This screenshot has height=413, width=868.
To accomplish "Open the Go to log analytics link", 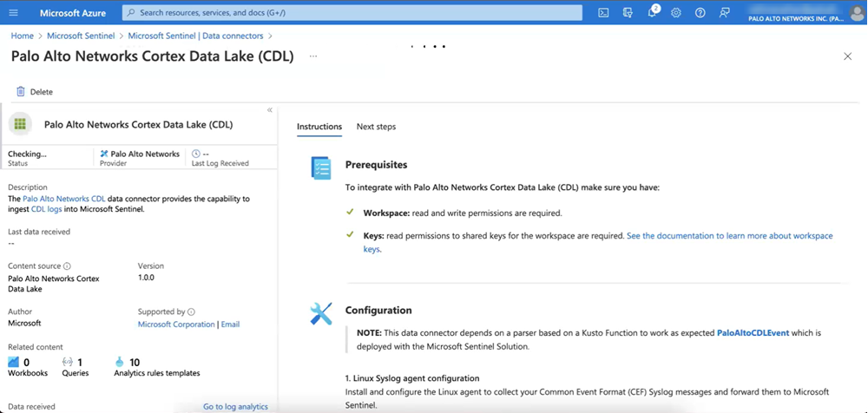I will (x=235, y=406).
